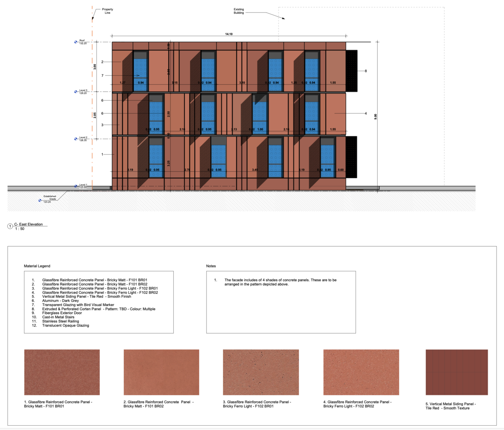Click the 1.00 window width dimension
Image resolution: width=504 pixels, height=430 pixels.
(260, 129)
